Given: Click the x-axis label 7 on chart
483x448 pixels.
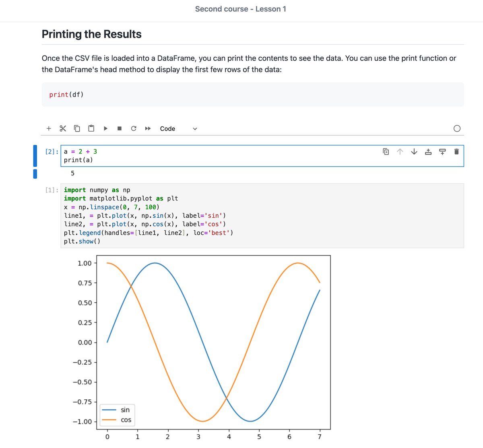Looking at the screenshot, I should 320,437.
